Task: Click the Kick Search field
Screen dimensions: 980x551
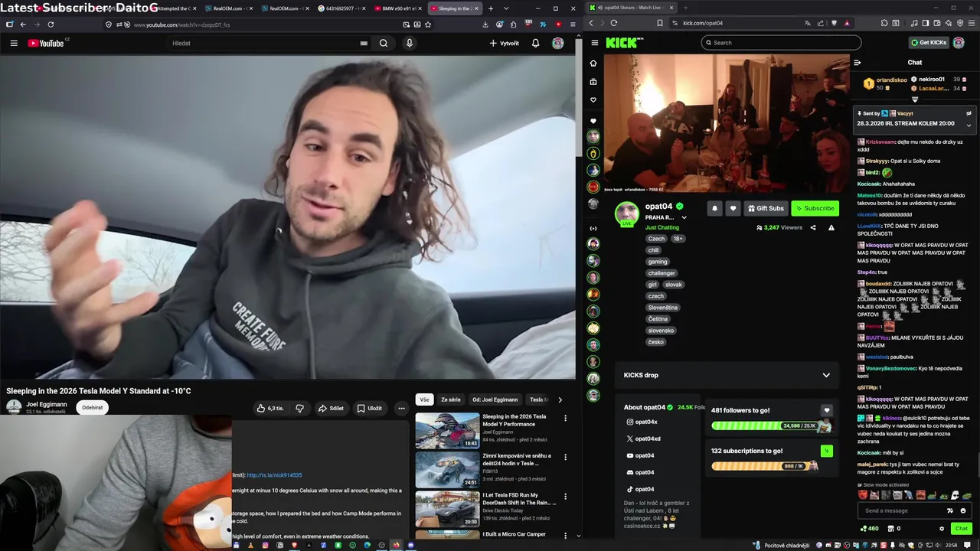Action: tap(781, 43)
